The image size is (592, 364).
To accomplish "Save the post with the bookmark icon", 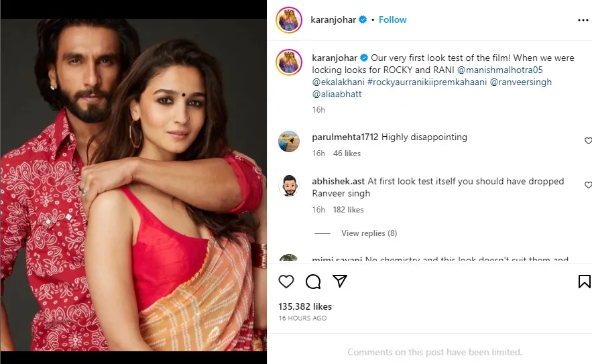I will coord(584,282).
